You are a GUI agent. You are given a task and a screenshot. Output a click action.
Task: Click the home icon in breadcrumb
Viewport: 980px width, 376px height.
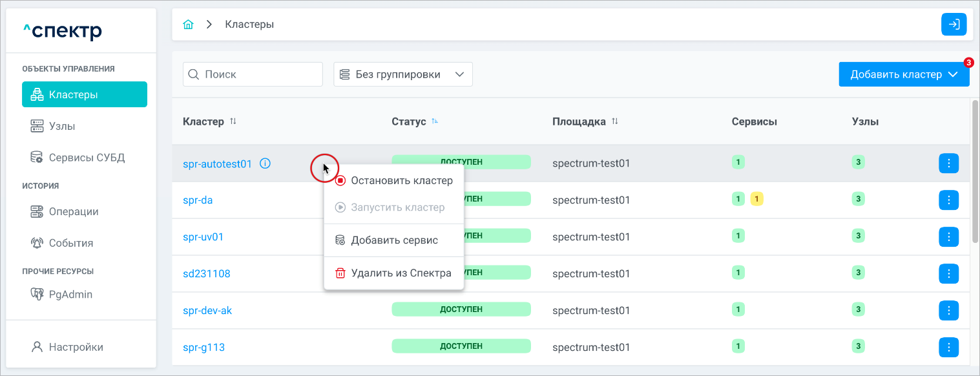(x=189, y=25)
